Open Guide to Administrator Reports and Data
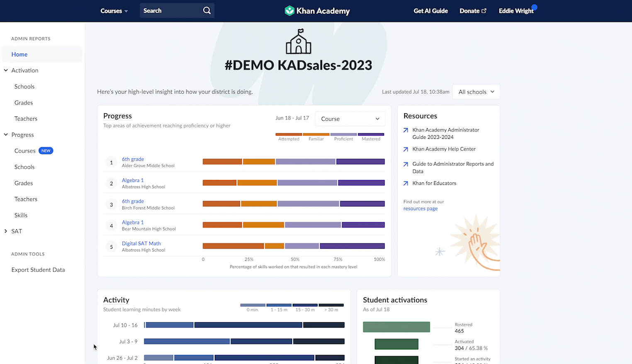 point(453,167)
